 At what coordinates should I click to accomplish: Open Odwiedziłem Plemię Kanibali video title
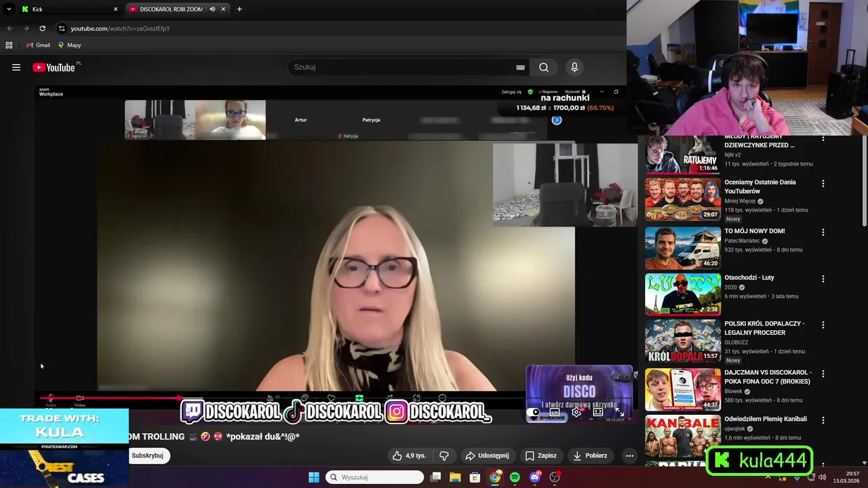click(x=765, y=419)
